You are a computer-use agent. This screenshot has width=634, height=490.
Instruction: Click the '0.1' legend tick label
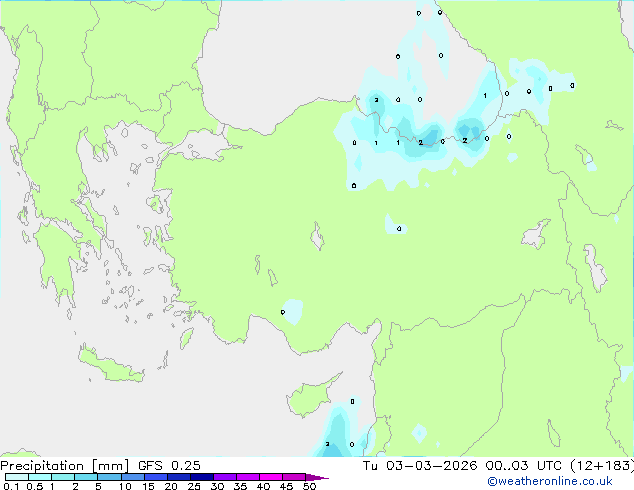[x=11, y=486]
